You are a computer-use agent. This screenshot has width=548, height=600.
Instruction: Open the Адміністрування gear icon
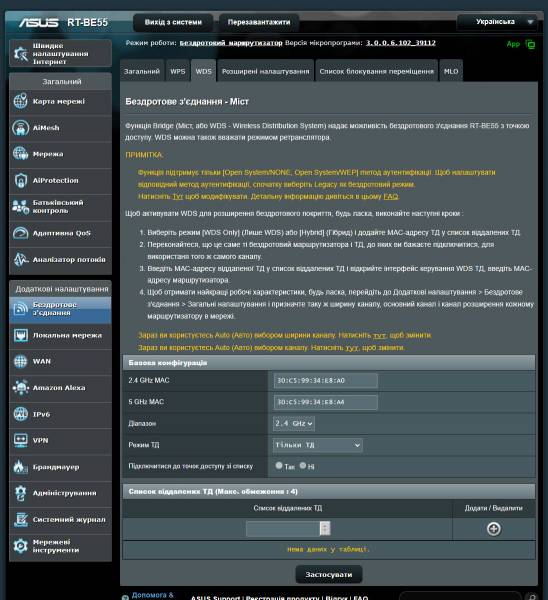pos(20,493)
